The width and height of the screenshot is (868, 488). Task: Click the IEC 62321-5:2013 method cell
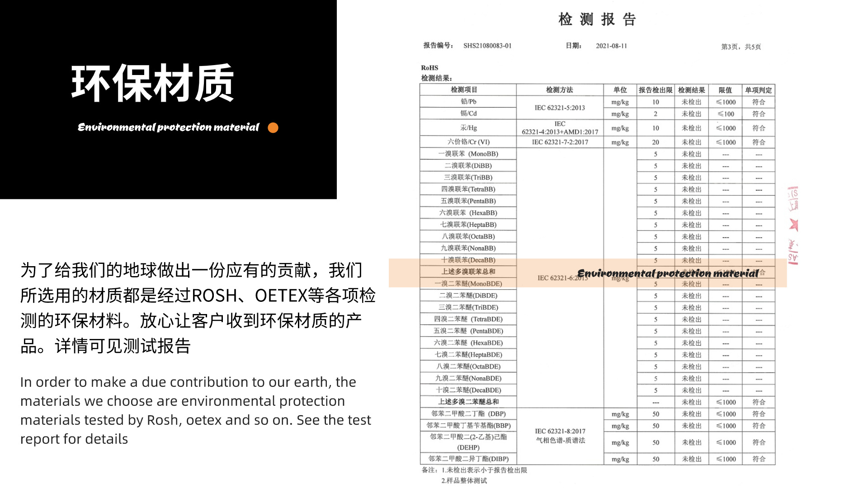click(x=559, y=108)
